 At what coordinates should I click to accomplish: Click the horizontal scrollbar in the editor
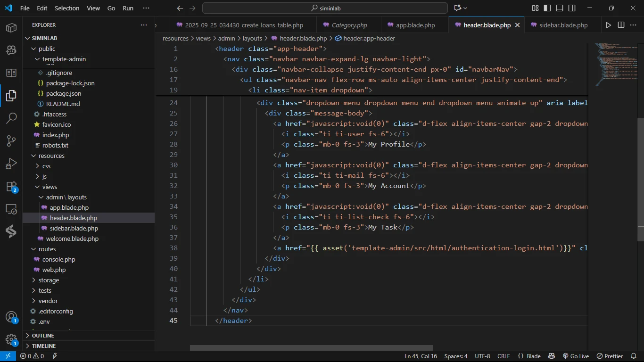[x=311, y=348]
